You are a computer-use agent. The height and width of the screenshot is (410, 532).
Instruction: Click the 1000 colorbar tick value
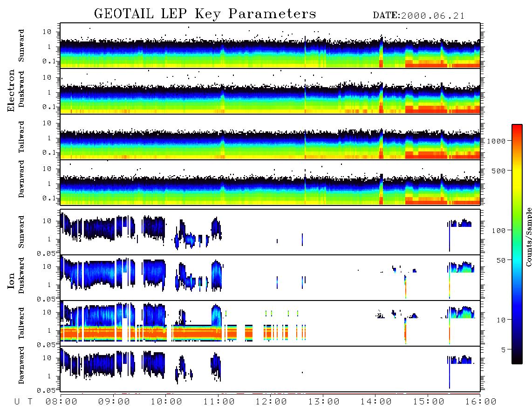pyautogui.click(x=496, y=141)
